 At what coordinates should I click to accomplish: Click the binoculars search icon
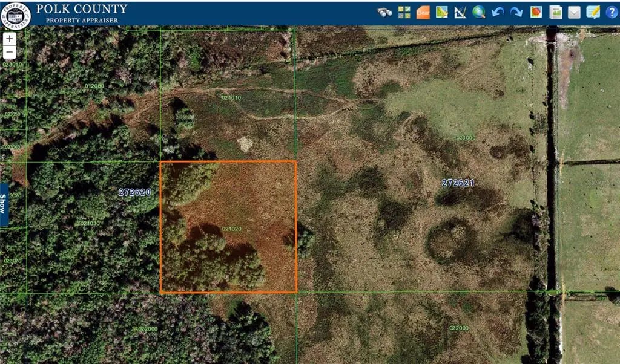click(384, 12)
